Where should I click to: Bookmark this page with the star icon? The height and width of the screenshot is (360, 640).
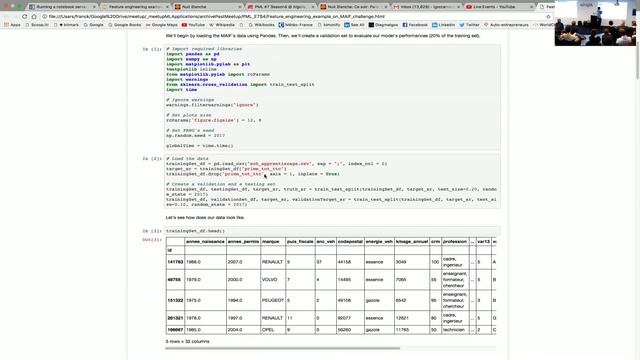[548, 17]
